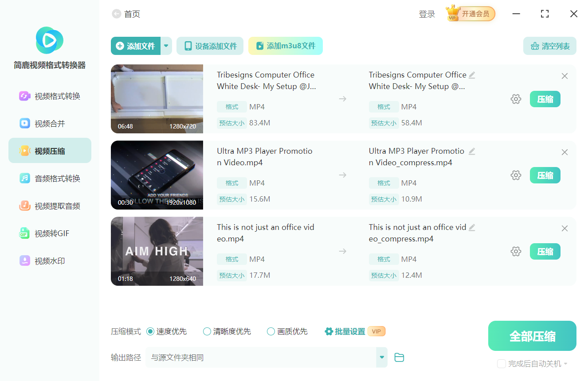This screenshot has height=381, width=588.
Task: Click the VIP badge next to 批量设置
Action: (376, 331)
